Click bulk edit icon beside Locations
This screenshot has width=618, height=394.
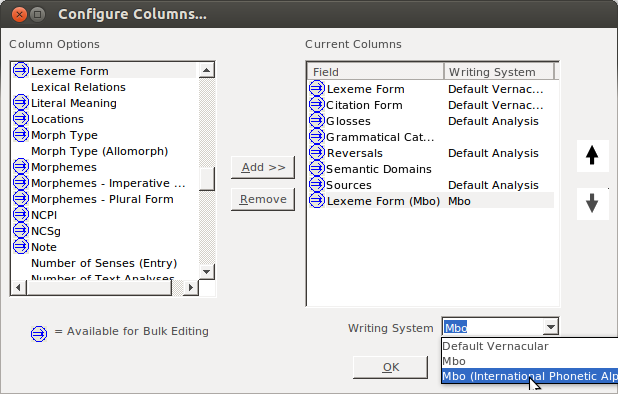(x=20, y=118)
